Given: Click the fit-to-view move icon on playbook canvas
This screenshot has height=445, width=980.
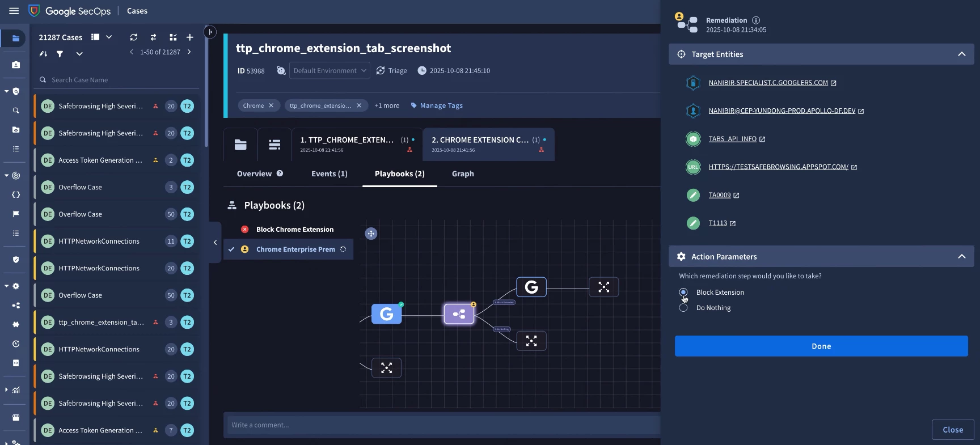Looking at the screenshot, I should click(371, 234).
